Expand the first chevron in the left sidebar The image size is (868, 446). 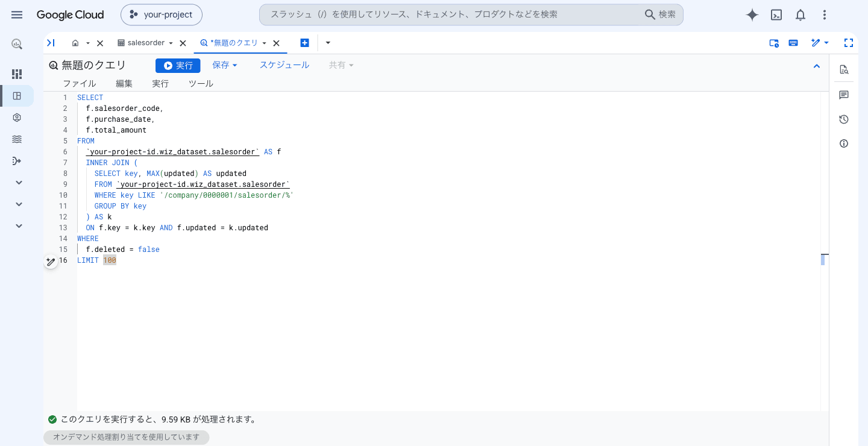tap(19, 183)
